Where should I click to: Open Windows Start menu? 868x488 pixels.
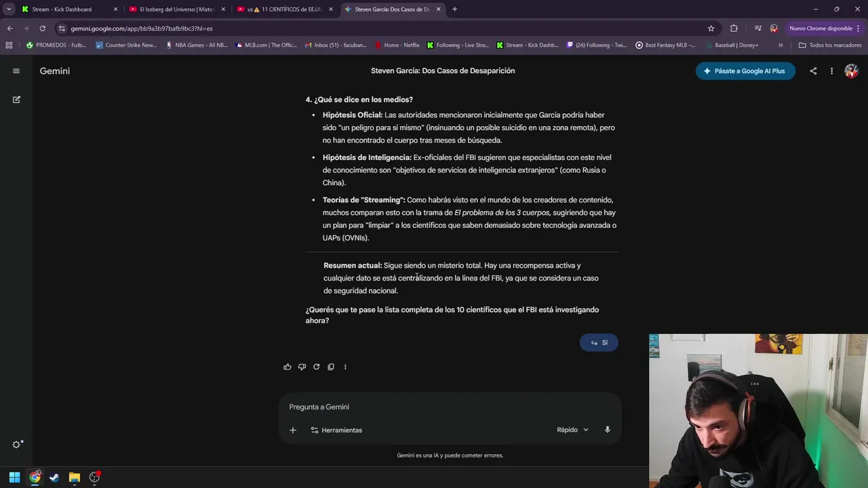point(14,477)
